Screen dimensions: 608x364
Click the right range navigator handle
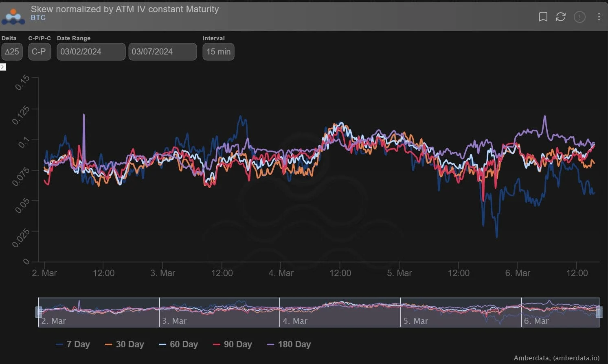599,312
